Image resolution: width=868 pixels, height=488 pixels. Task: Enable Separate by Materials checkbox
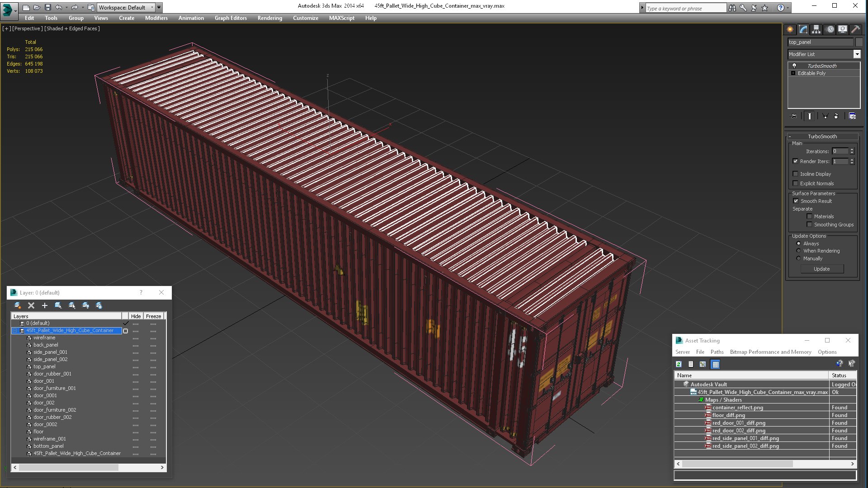(809, 216)
